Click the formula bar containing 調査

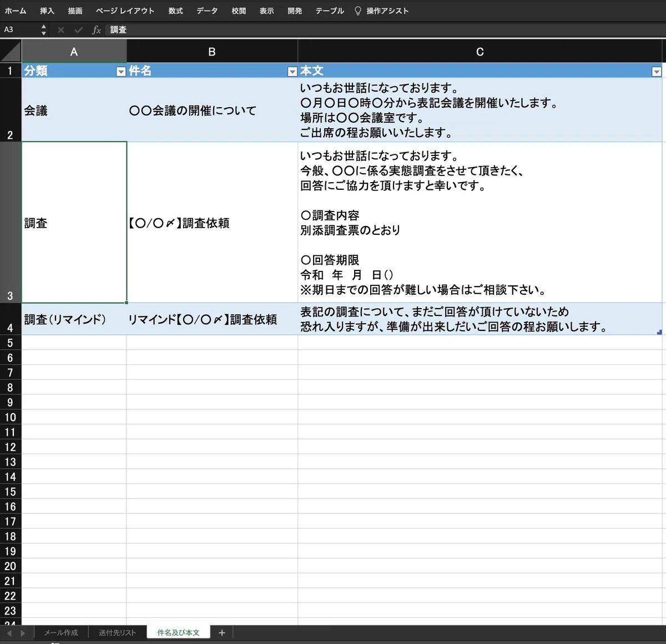(x=386, y=29)
